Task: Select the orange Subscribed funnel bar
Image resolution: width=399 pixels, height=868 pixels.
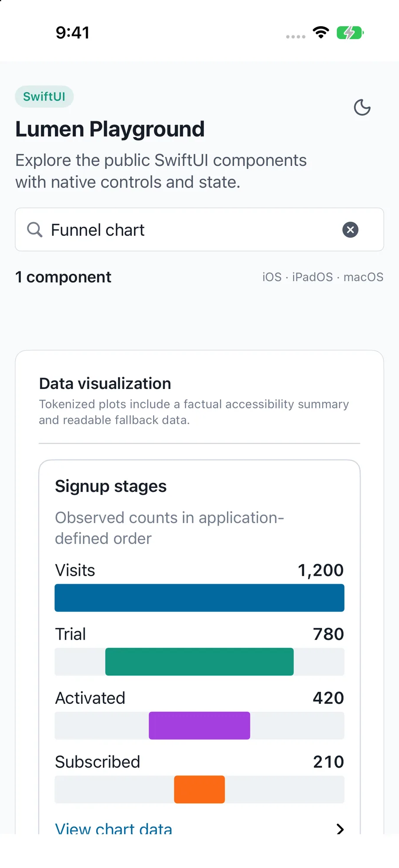Action: click(199, 789)
